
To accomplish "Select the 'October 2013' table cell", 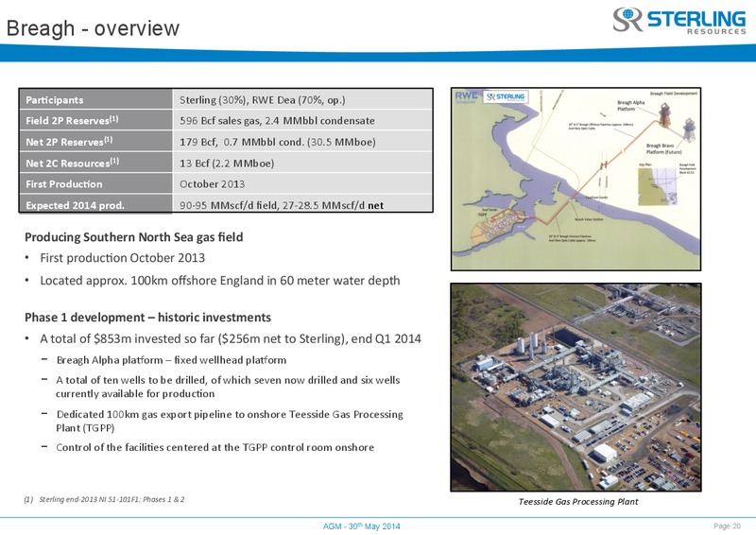I will point(302,183).
